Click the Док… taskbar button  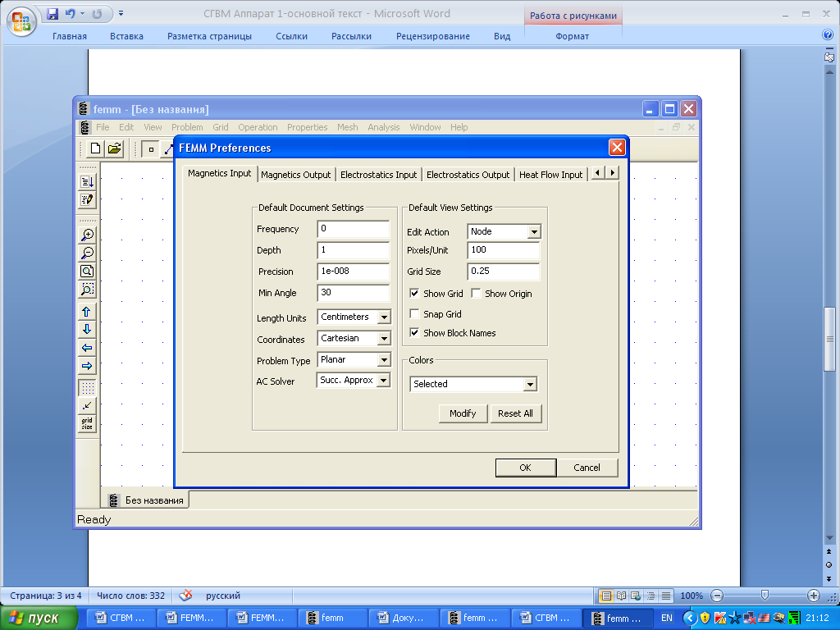pyautogui.click(x=404, y=619)
